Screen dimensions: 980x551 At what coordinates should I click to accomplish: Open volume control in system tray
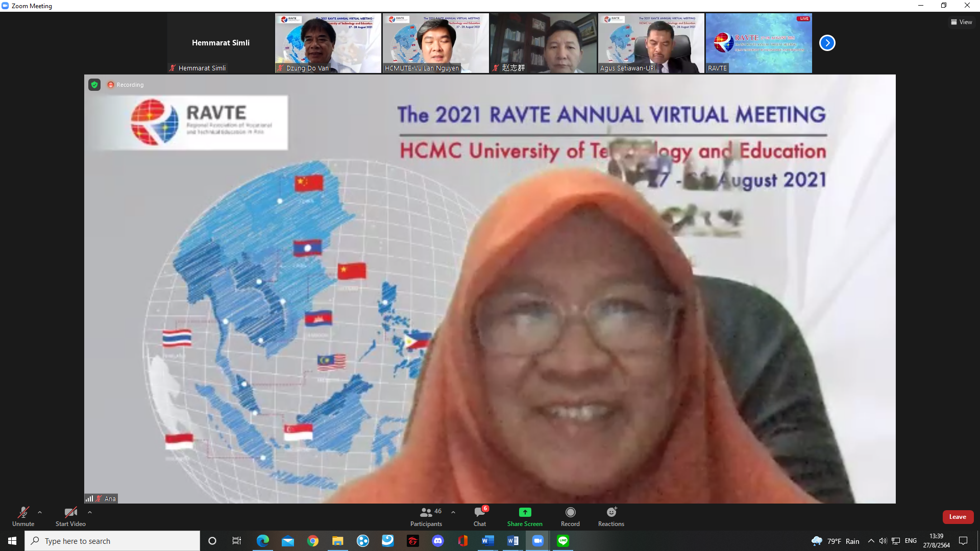click(x=883, y=541)
